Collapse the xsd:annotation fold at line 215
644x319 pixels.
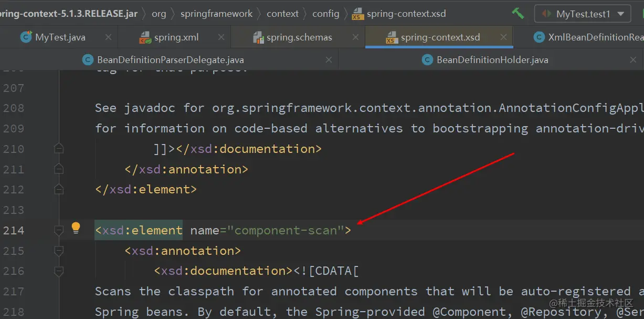click(59, 251)
